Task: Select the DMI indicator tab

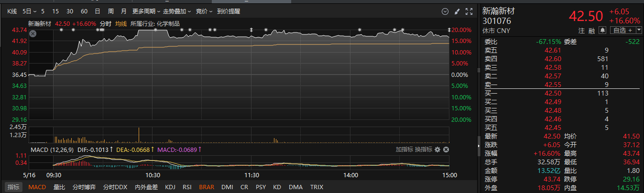Action: pyautogui.click(x=227, y=187)
